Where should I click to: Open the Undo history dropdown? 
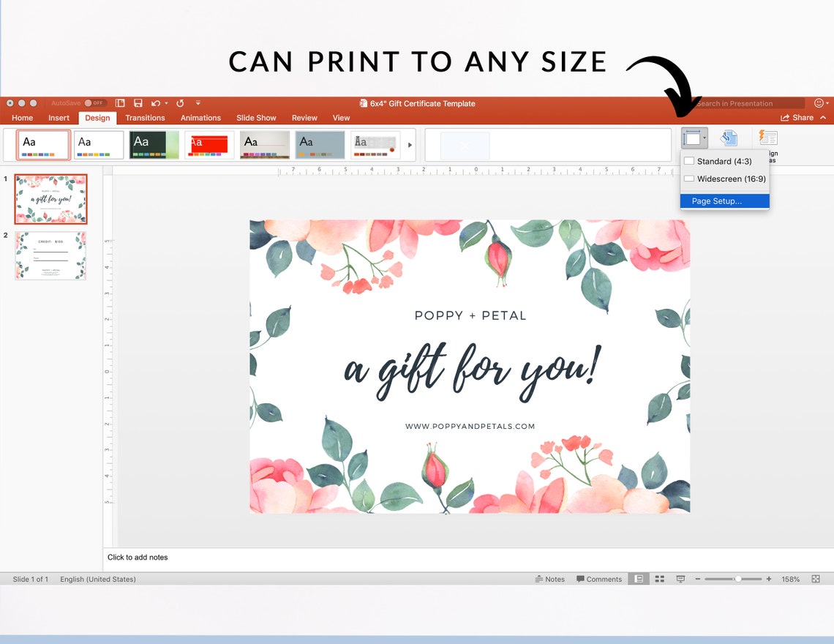[167, 103]
